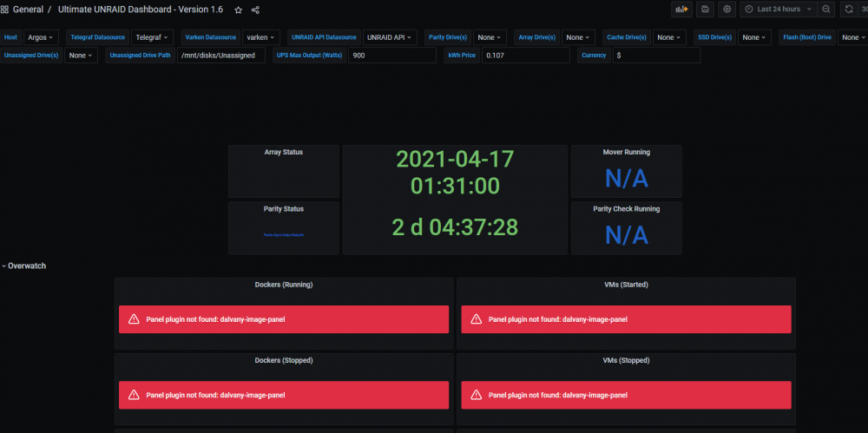Image resolution: width=868 pixels, height=433 pixels.
Task: Click the Currency variable label
Action: coord(594,56)
